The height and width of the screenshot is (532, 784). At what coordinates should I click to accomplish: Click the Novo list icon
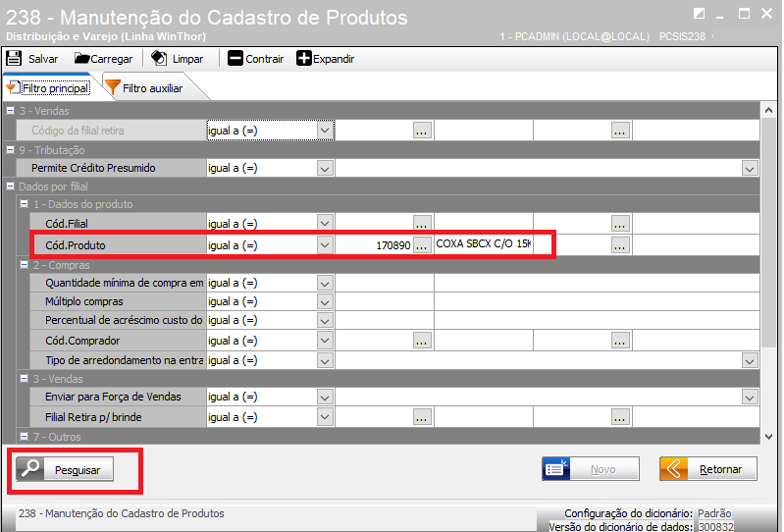coord(556,469)
